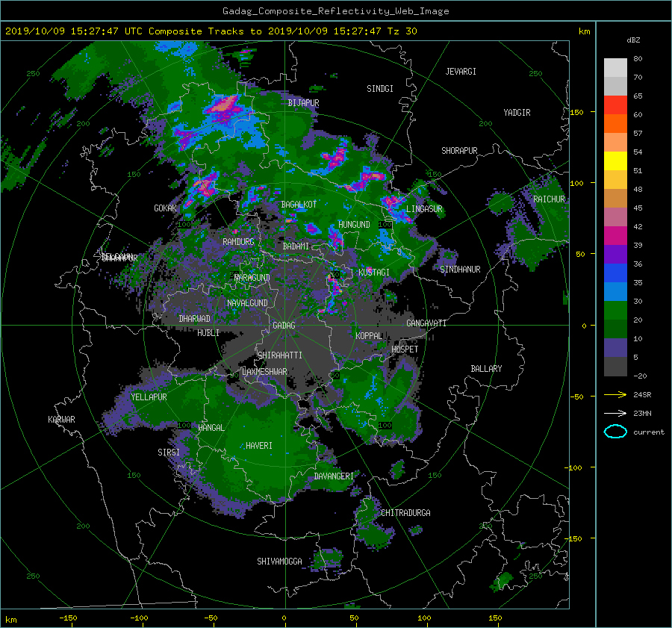Click the HOSPET city label

tap(405, 349)
